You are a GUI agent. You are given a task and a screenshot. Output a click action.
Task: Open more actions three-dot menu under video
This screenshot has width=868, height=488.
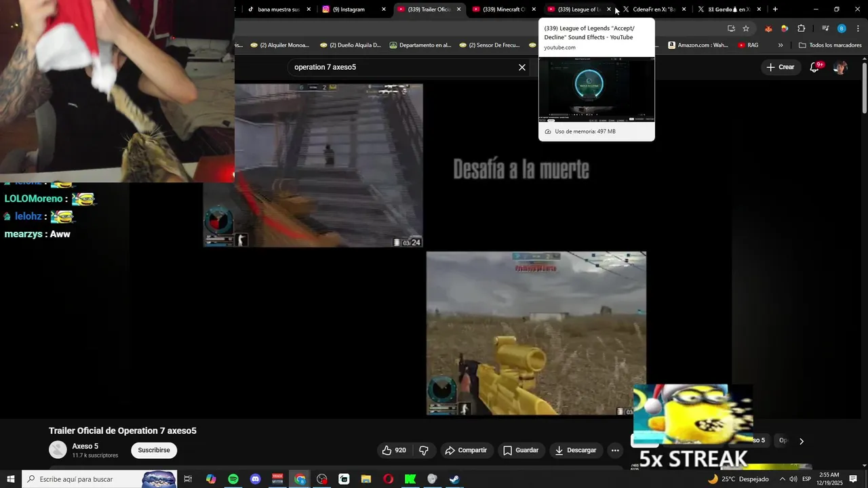pyautogui.click(x=615, y=450)
